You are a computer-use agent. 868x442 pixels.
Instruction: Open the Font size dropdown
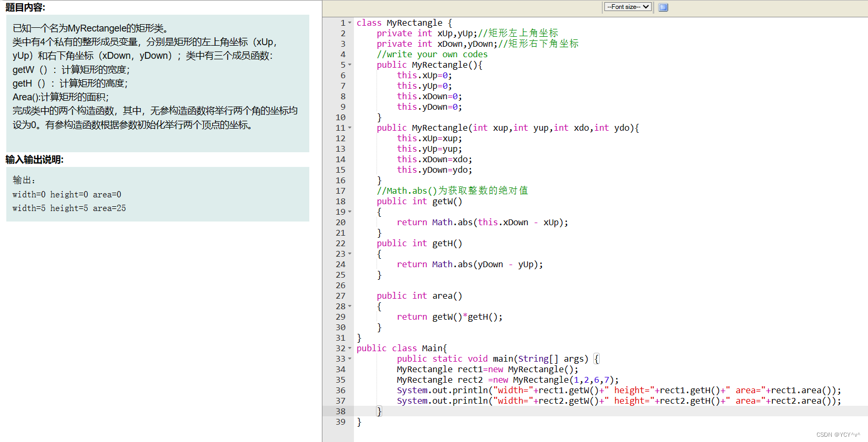[x=628, y=7]
